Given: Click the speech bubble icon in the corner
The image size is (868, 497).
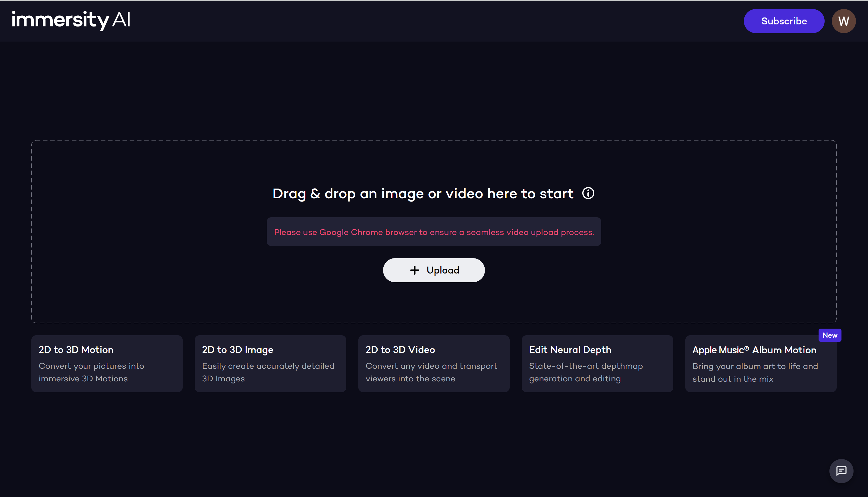Looking at the screenshot, I should click(x=841, y=471).
